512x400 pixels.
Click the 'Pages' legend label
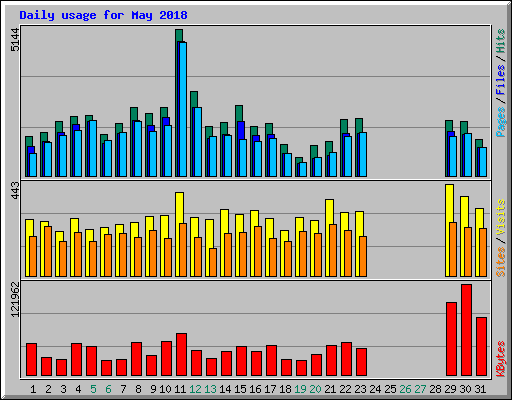[501, 122]
